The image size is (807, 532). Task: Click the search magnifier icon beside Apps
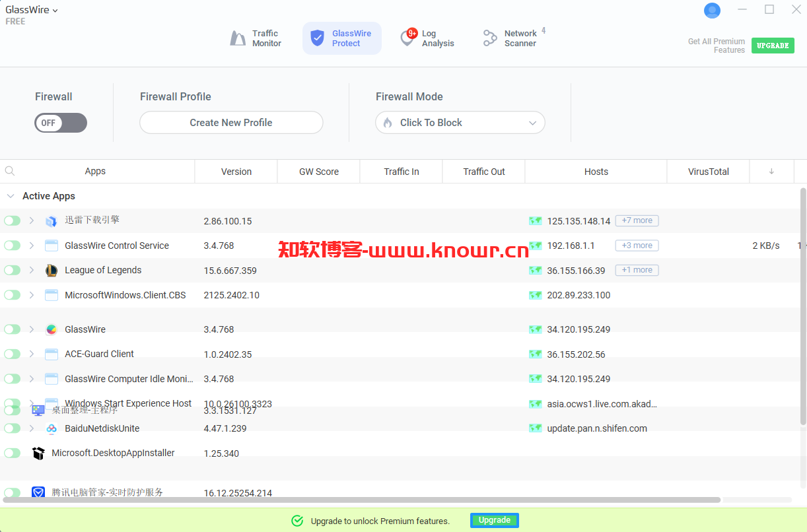click(10, 171)
